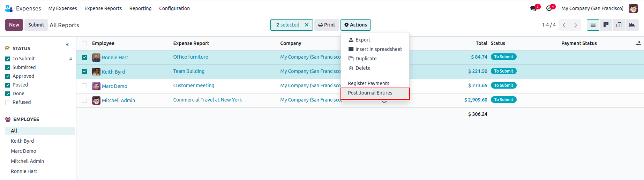
Task: Open Commercial Travel at New York report
Action: coord(207,100)
